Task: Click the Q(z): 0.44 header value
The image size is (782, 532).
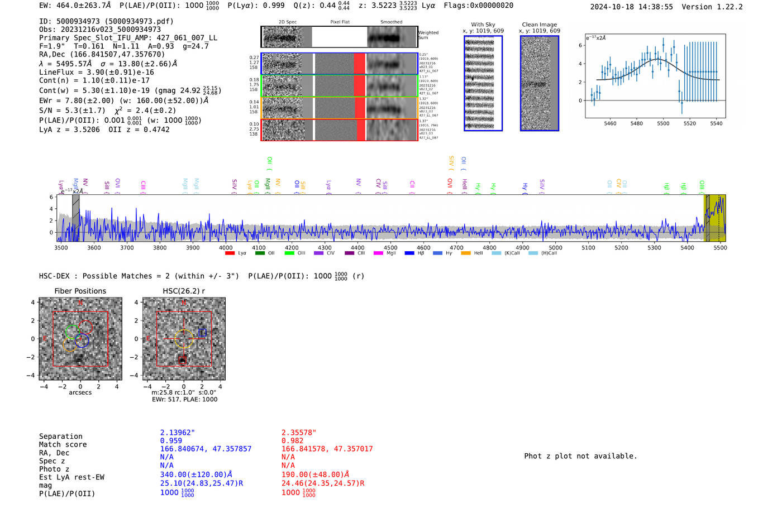Action: click(x=322, y=6)
